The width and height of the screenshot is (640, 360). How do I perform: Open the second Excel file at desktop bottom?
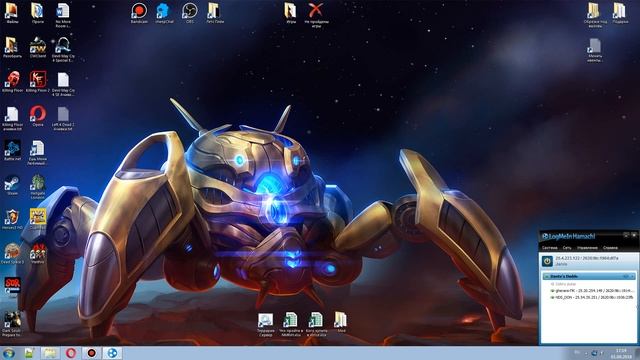[316, 325]
